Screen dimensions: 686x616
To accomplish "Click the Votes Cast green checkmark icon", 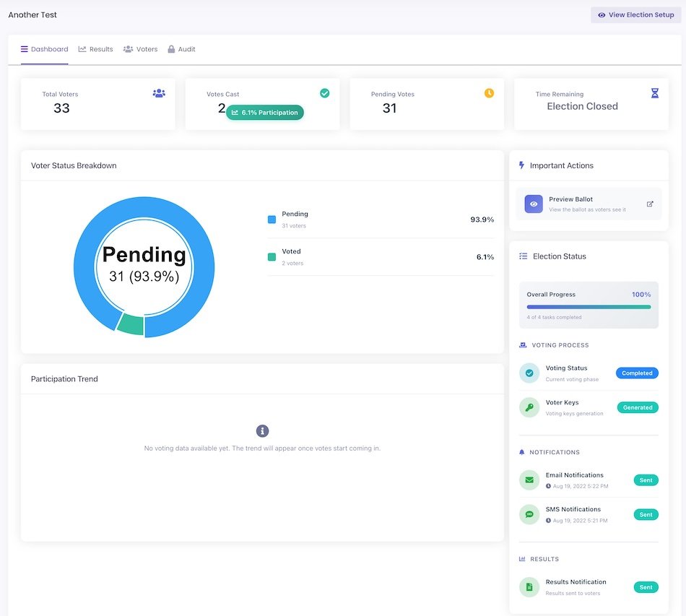I will point(325,93).
